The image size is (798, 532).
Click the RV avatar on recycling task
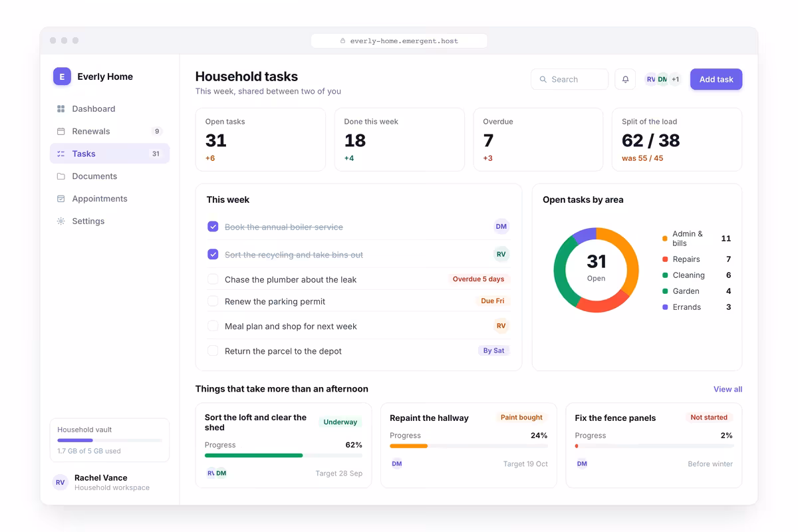(501, 254)
